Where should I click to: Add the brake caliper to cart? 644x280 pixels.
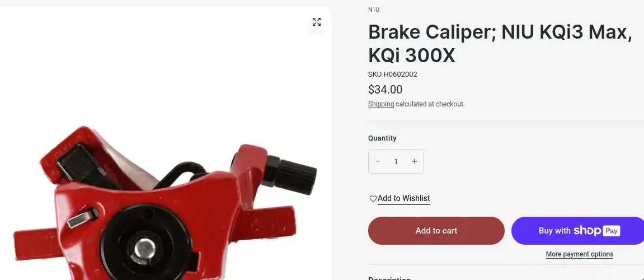click(x=436, y=231)
